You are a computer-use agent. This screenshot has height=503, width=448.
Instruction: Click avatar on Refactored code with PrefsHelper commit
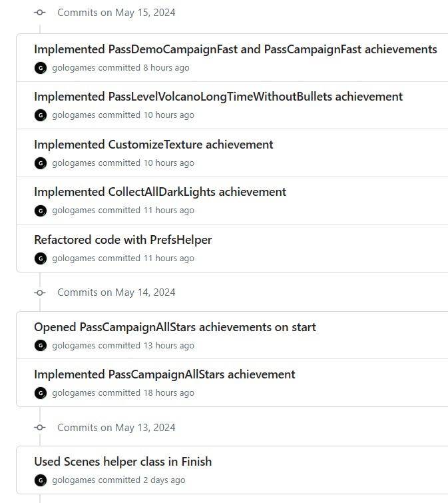[41, 258]
